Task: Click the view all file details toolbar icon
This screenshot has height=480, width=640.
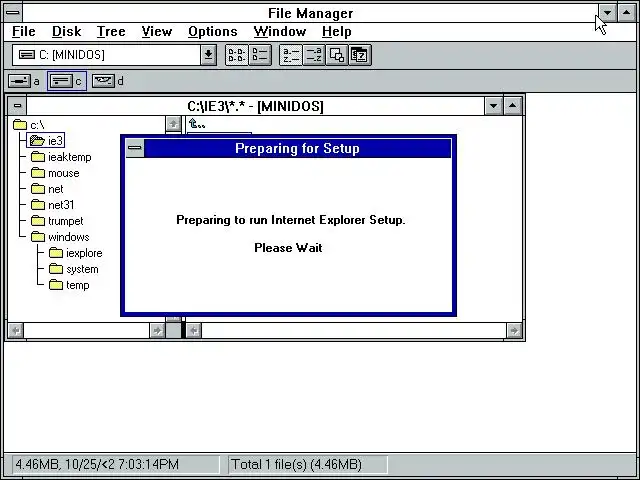Action: [260, 55]
